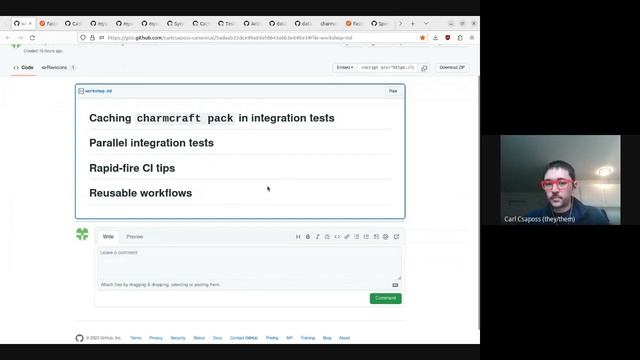640x360 pixels.
Task: Click the page vertical scrollbar
Action: click(x=478, y=202)
